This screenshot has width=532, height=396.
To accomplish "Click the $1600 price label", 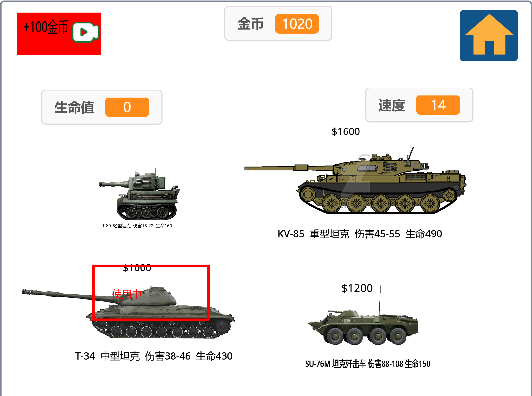I will point(346,132).
